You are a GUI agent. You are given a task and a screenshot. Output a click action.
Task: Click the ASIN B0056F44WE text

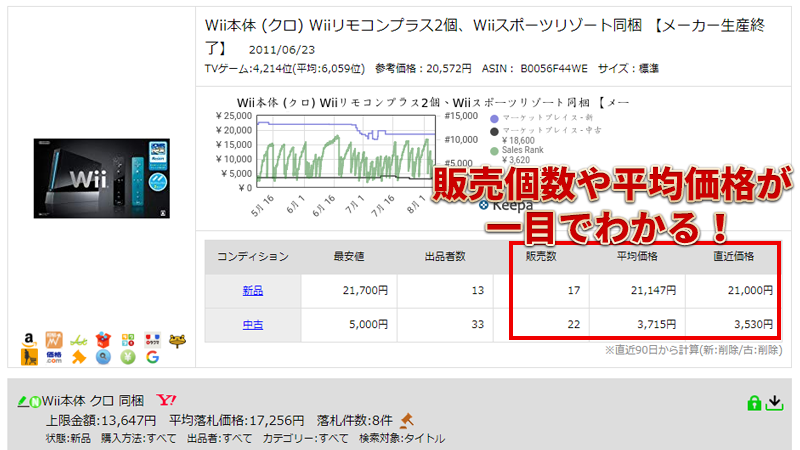(x=535, y=69)
